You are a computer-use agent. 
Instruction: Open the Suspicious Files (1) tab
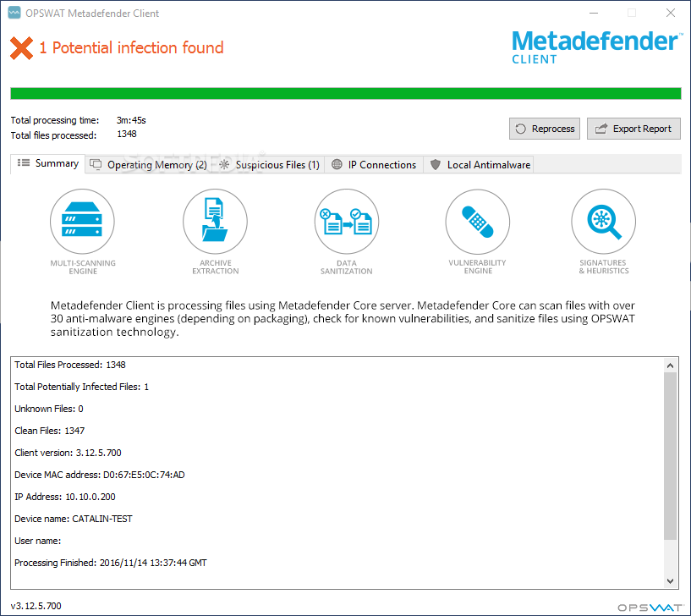(x=269, y=165)
